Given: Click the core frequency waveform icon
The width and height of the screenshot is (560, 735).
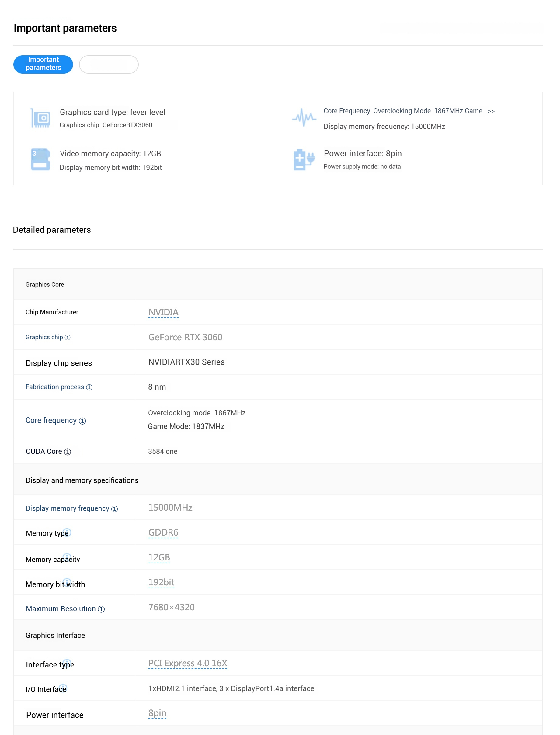Looking at the screenshot, I should pos(304,117).
